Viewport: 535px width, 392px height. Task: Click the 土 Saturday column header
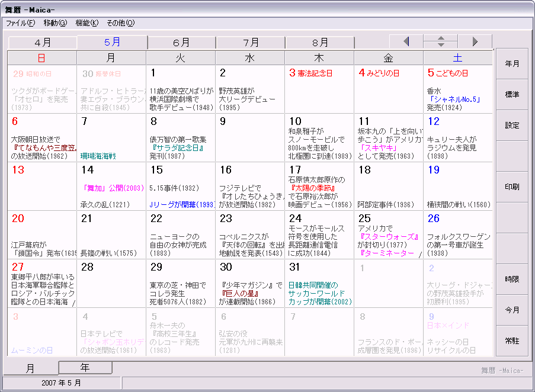457,58
